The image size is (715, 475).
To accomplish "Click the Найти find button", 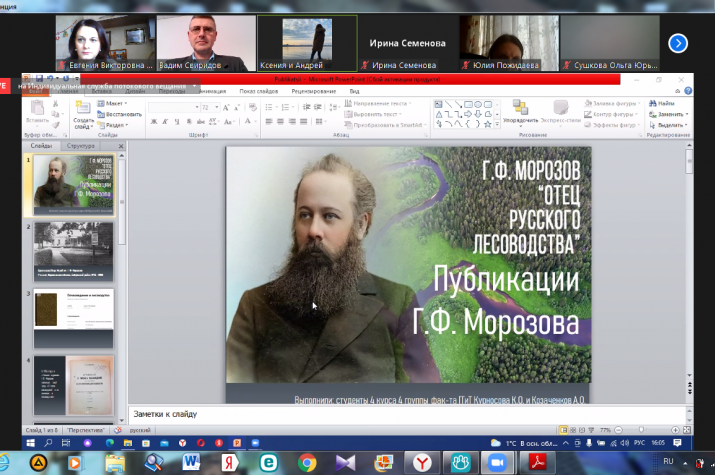I will (x=662, y=103).
